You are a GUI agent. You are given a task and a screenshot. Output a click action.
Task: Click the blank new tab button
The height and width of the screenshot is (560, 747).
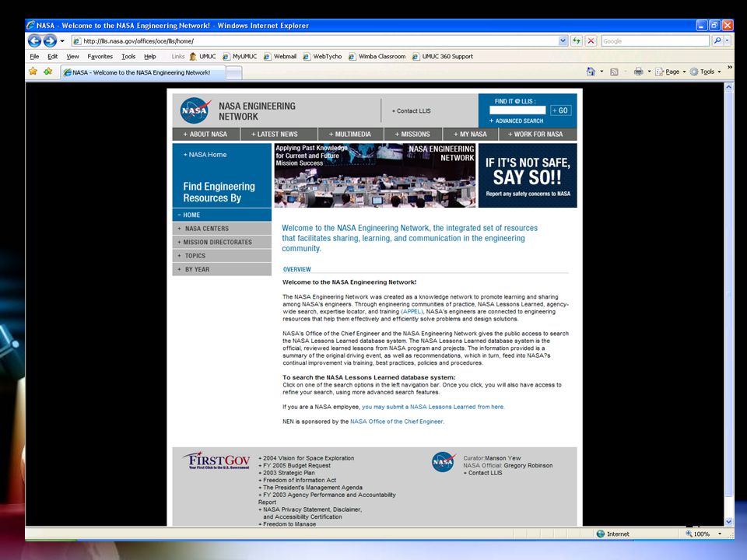(234, 72)
